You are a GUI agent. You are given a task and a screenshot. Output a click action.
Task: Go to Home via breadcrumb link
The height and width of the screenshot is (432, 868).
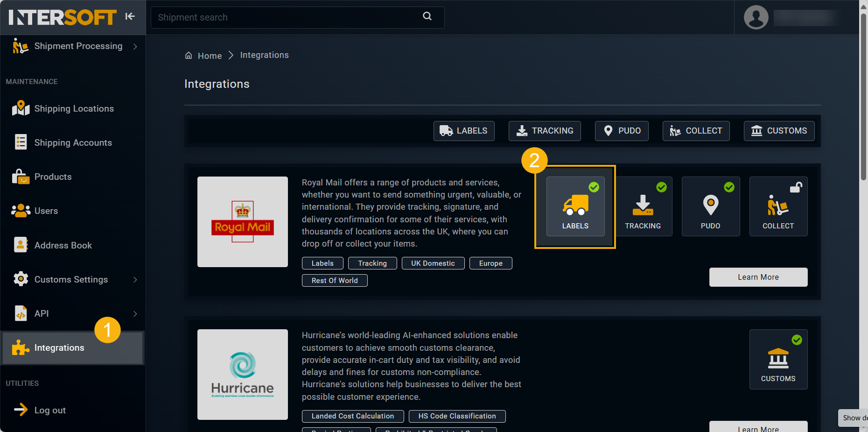tap(210, 56)
